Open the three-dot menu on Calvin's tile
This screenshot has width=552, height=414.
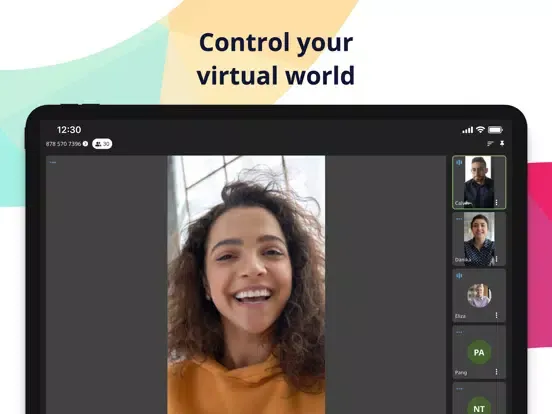pos(496,202)
